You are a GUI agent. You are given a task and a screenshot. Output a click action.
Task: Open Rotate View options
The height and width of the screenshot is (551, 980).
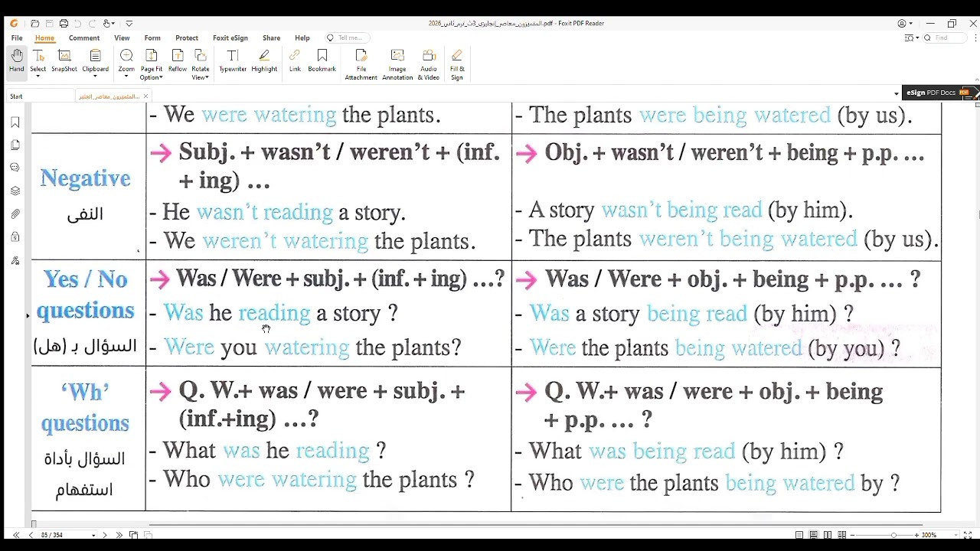point(201,64)
